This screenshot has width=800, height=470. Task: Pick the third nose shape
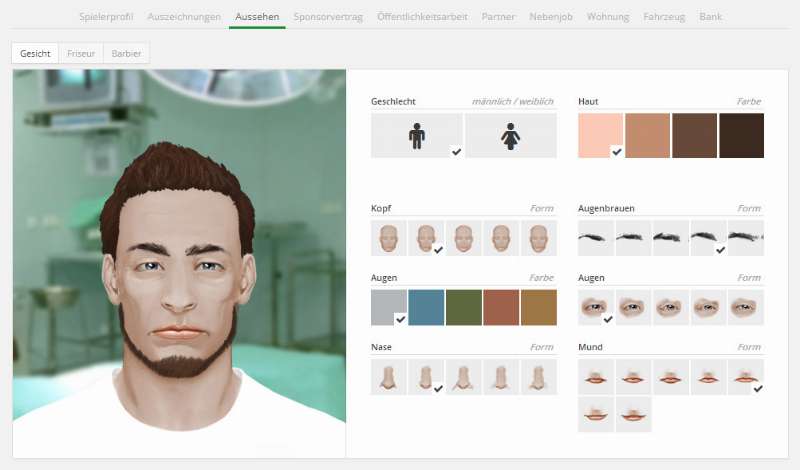464,377
